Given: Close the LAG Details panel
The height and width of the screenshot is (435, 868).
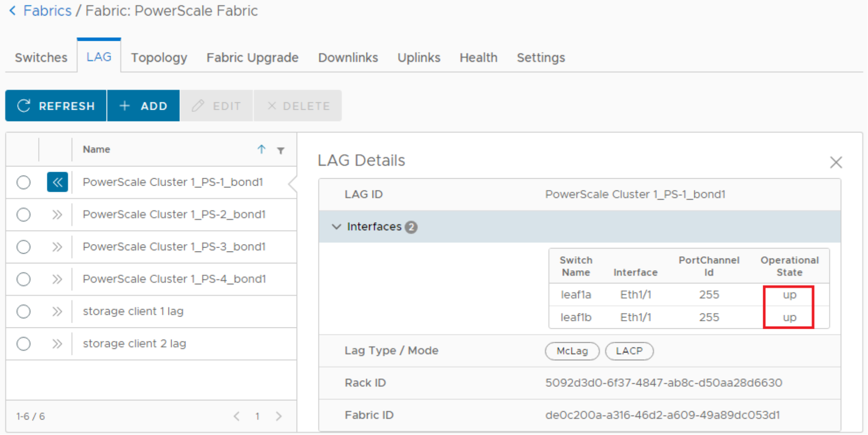Looking at the screenshot, I should click(x=836, y=162).
